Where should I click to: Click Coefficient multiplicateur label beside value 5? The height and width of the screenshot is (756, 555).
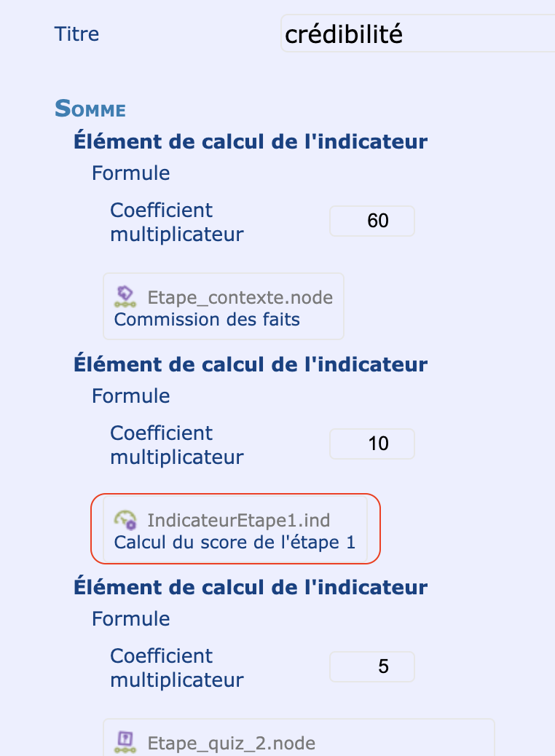(x=177, y=668)
